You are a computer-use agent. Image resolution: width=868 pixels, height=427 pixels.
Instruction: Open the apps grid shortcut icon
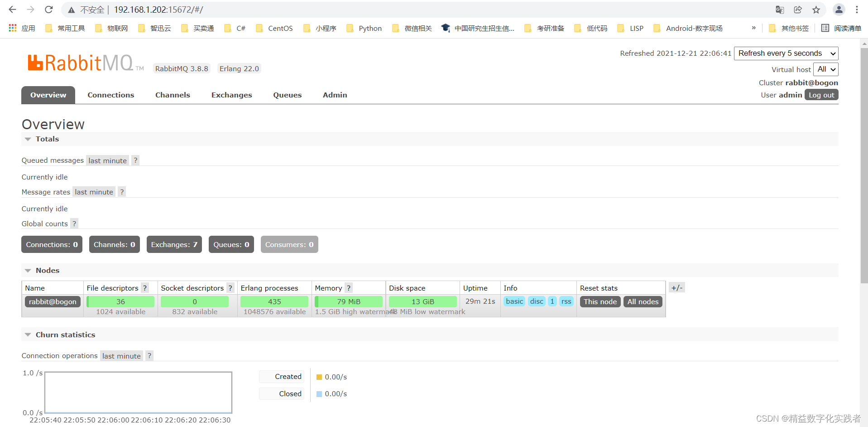click(13, 28)
